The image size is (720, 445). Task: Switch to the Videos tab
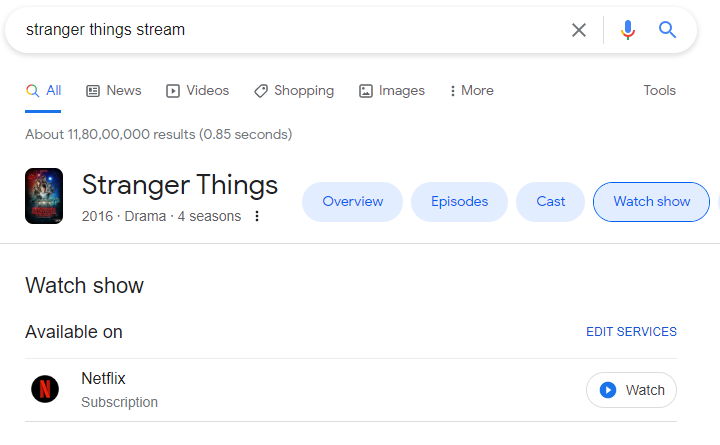pos(197,91)
